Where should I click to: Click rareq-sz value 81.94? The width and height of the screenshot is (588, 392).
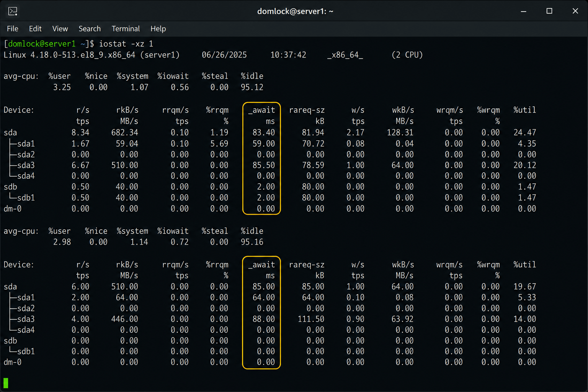313,132
